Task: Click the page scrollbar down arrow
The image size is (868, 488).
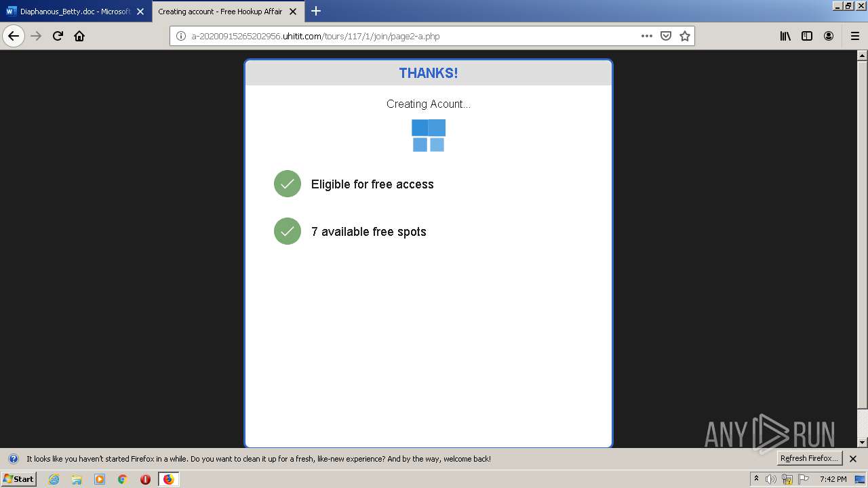Action: (863, 443)
